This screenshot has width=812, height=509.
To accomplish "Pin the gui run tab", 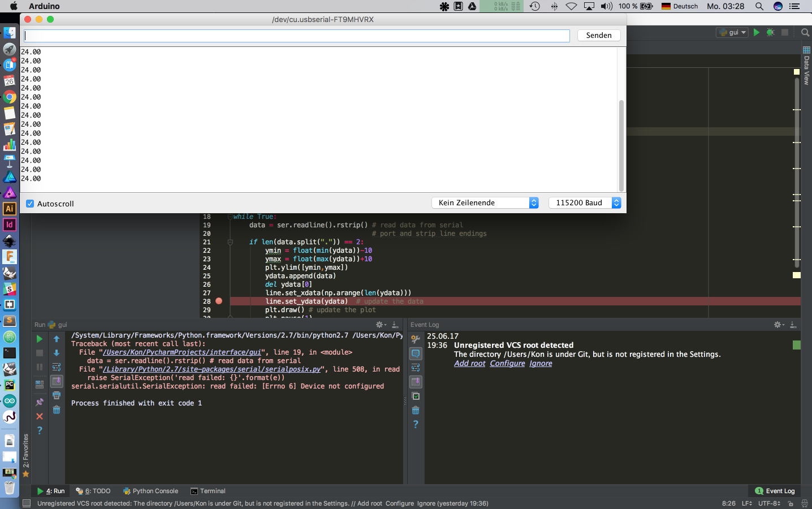I will click(x=40, y=402).
